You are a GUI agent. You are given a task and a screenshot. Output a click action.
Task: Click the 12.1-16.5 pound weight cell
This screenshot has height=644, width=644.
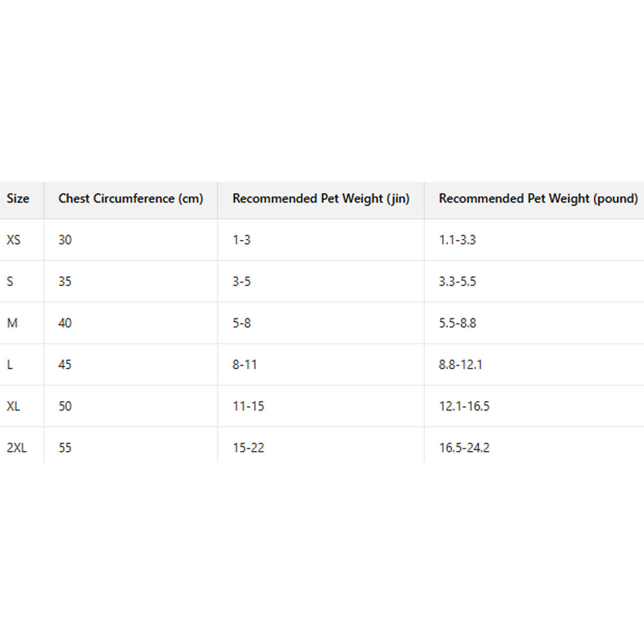click(464, 406)
